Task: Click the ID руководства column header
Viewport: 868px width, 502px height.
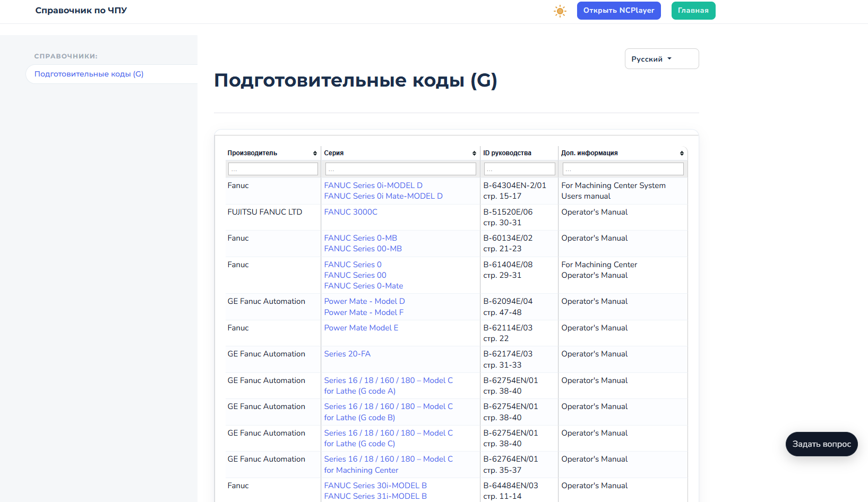Action: (507, 153)
